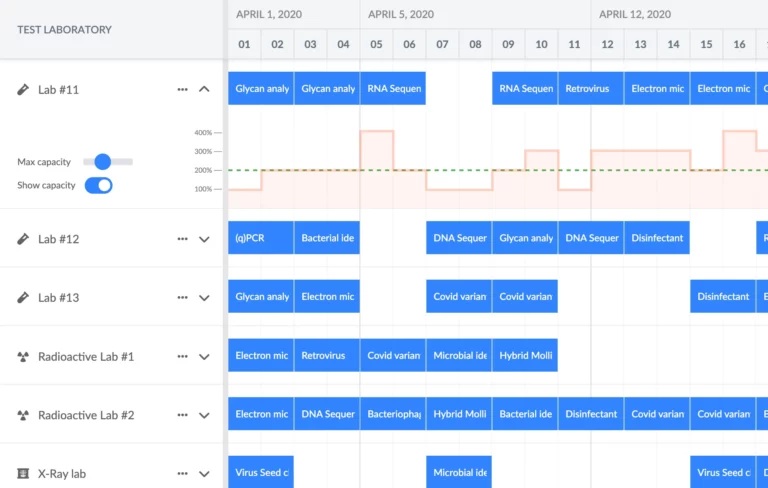
Task: Click the X-Ray lab building icon
Action: 23,473
